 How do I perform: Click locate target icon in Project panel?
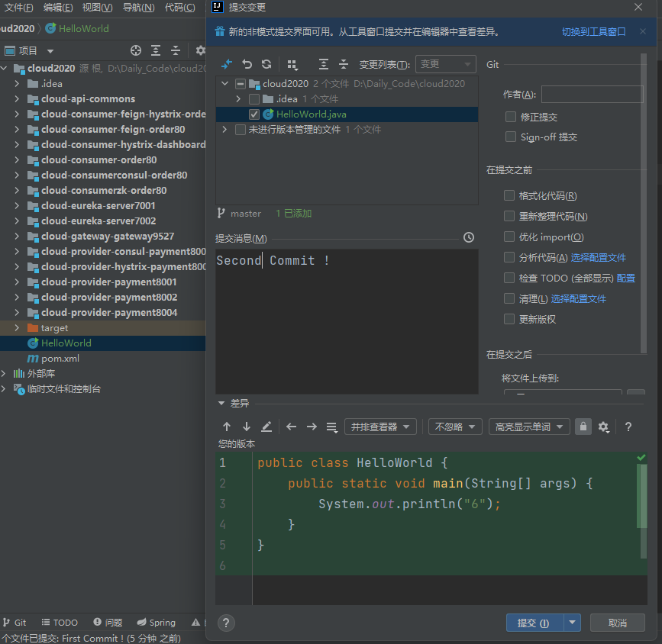pyautogui.click(x=135, y=50)
